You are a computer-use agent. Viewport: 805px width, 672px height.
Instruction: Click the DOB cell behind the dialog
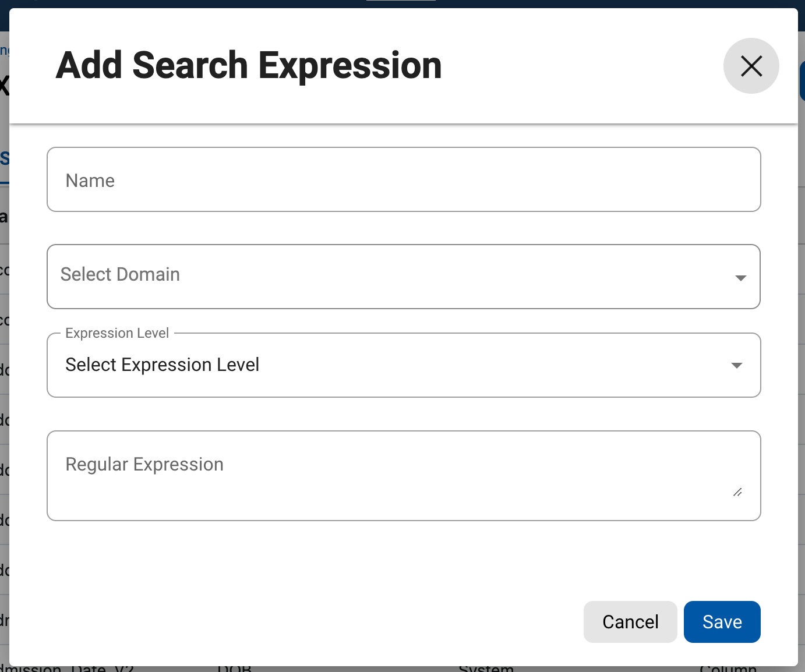tap(234, 669)
